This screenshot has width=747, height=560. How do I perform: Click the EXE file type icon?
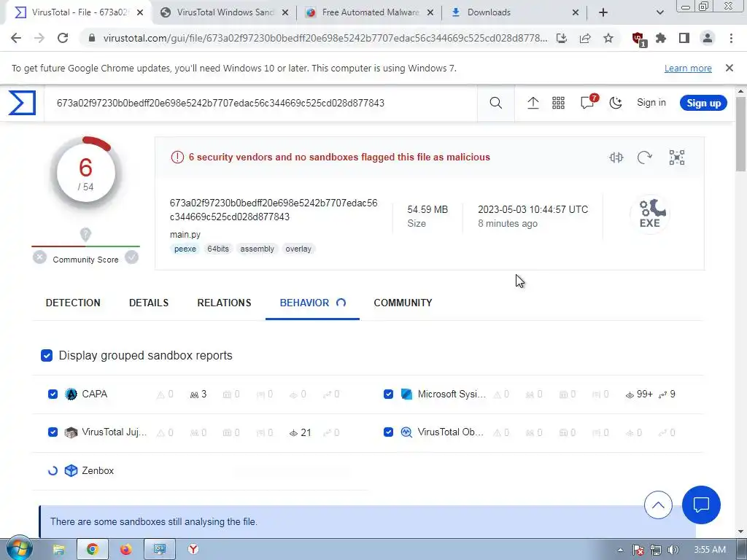tap(650, 214)
